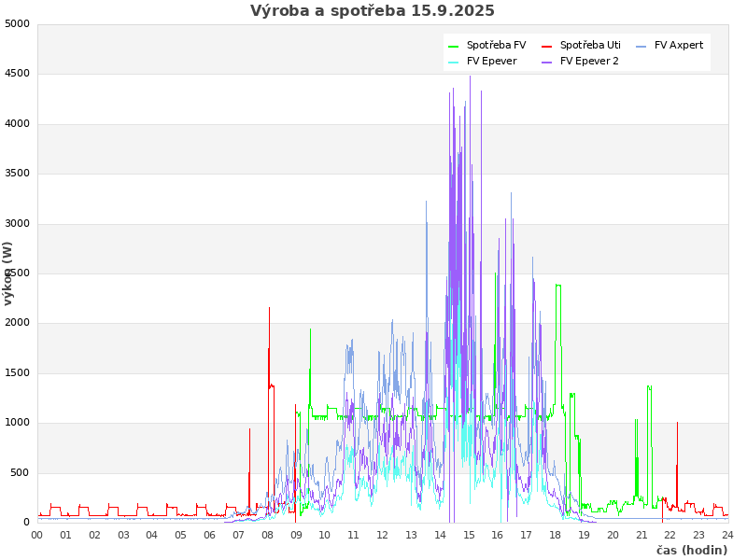Click the blue FV Axpert legend swatch
The image size is (747, 560).
click(641, 46)
